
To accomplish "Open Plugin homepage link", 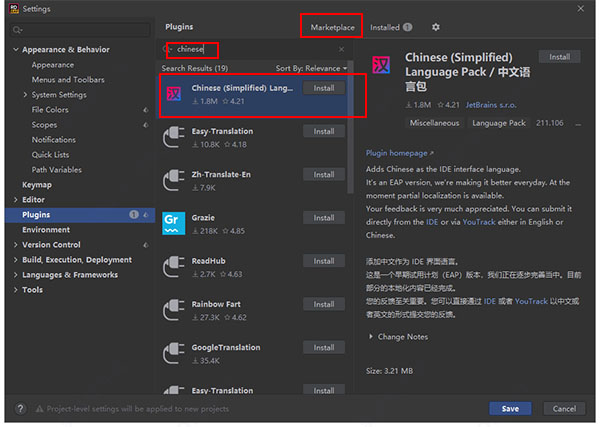I will coord(399,153).
